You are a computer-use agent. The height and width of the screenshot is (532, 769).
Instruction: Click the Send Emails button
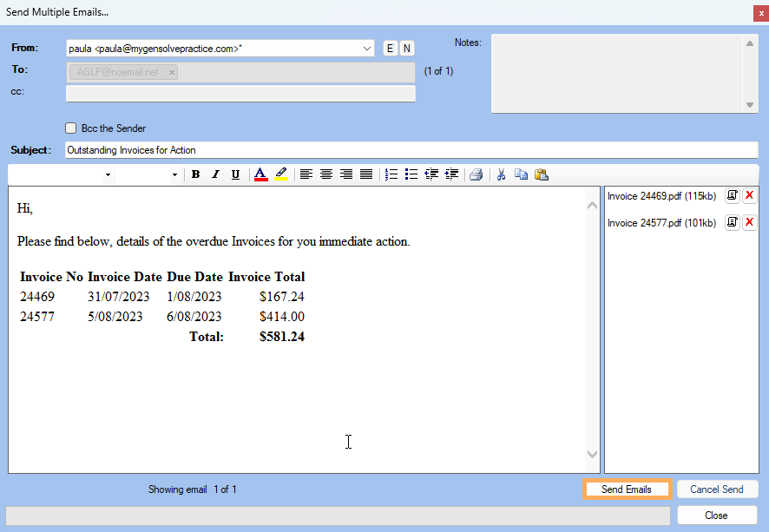pyautogui.click(x=627, y=489)
